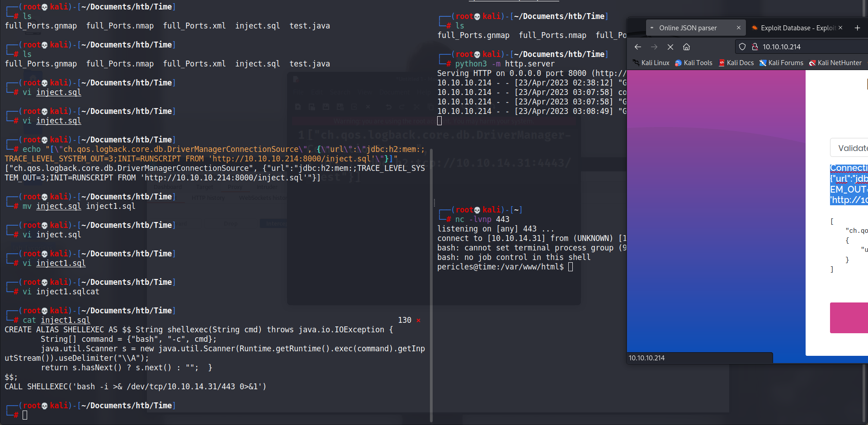Open a new browser tab
Image resolution: width=868 pixels, height=425 pixels.
pyautogui.click(x=857, y=28)
